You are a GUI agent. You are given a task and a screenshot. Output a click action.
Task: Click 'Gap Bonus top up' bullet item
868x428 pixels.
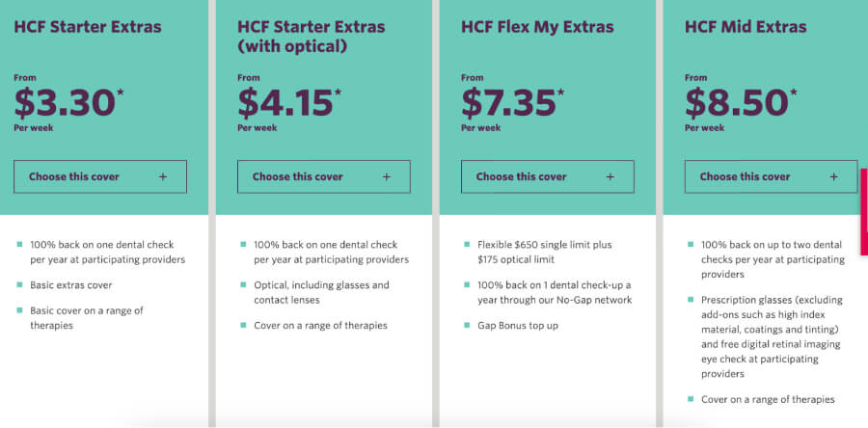(517, 326)
